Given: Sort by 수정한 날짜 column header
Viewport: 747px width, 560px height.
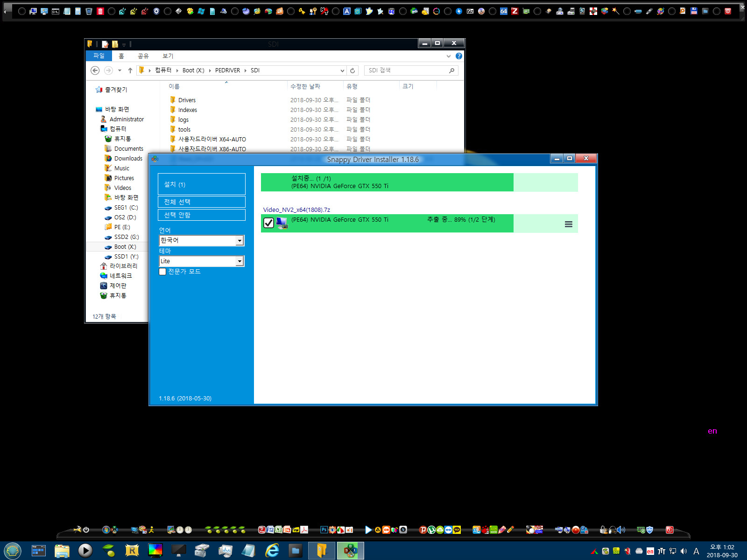Looking at the screenshot, I should 305,86.
